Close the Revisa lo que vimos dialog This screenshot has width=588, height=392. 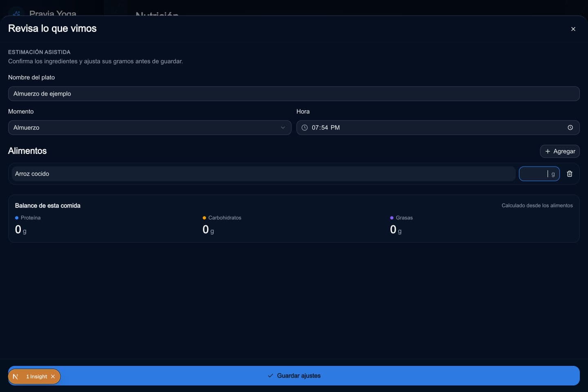click(x=573, y=29)
